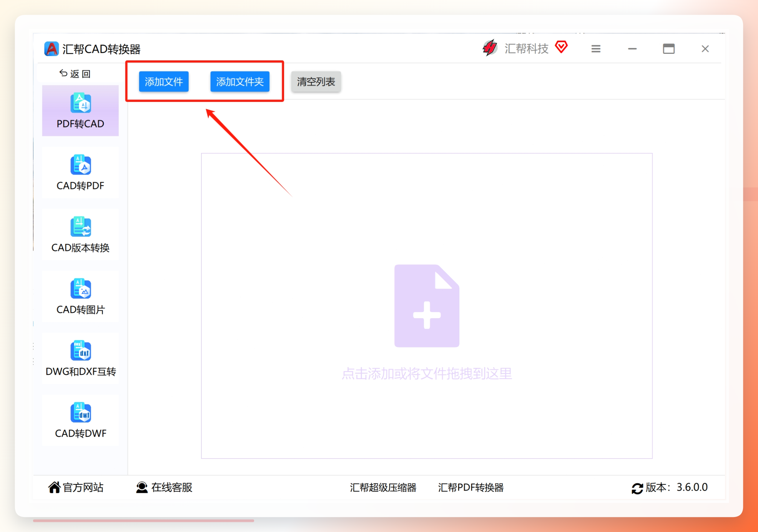Click the 汇帮科技 brand text

(526, 48)
